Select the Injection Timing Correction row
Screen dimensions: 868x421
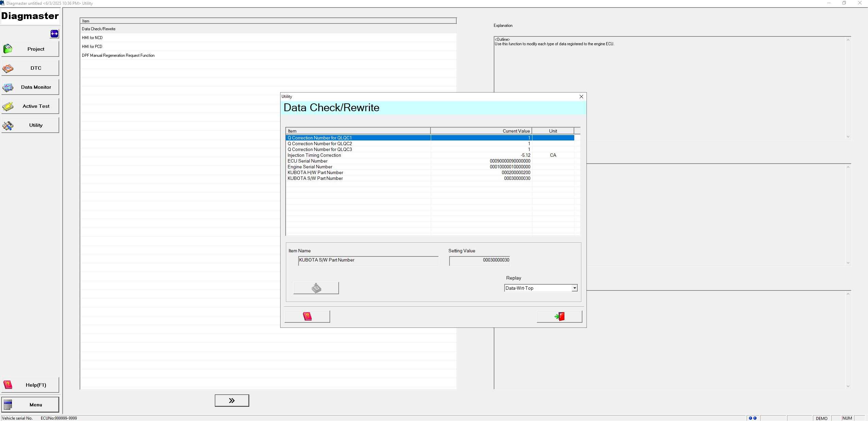click(x=314, y=155)
